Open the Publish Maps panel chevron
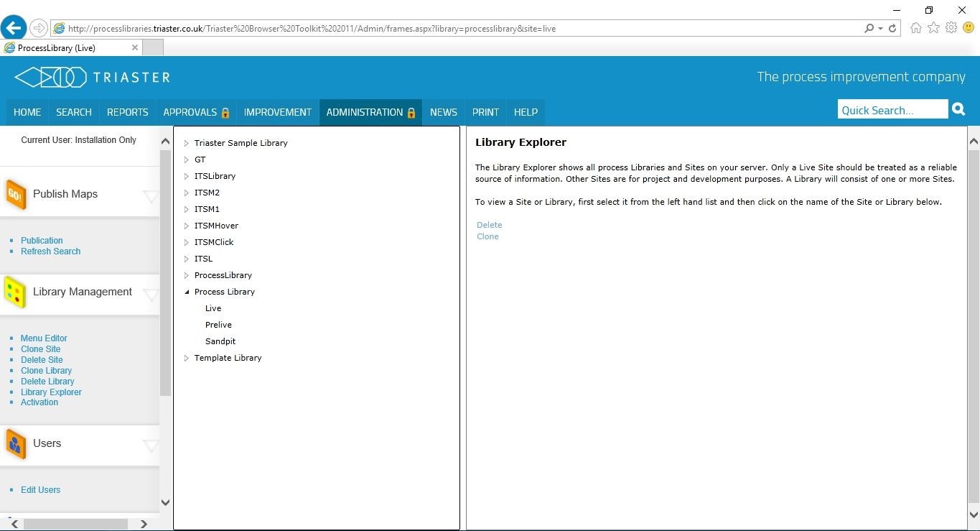 point(150,193)
